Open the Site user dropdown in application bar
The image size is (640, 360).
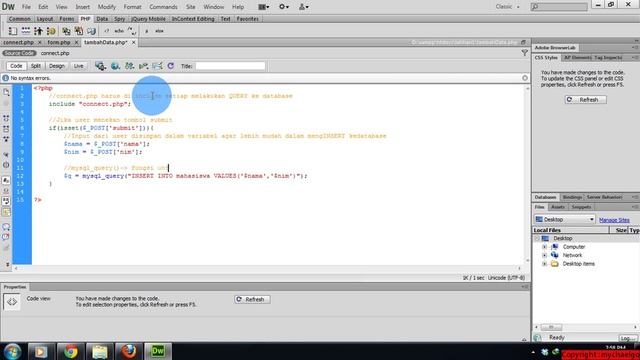pos(304,7)
